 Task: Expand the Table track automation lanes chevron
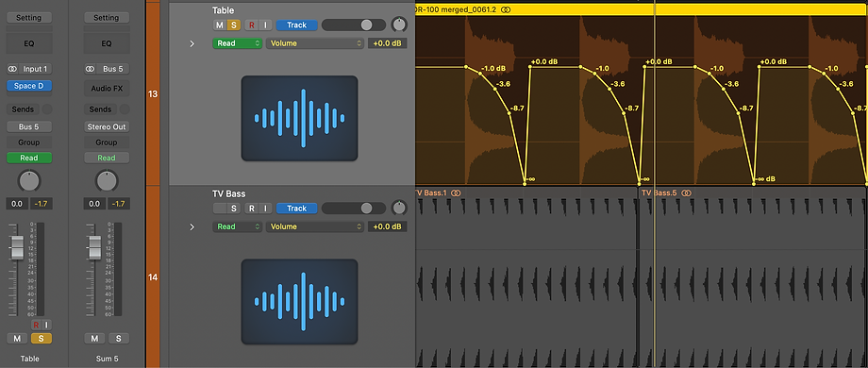click(x=192, y=43)
